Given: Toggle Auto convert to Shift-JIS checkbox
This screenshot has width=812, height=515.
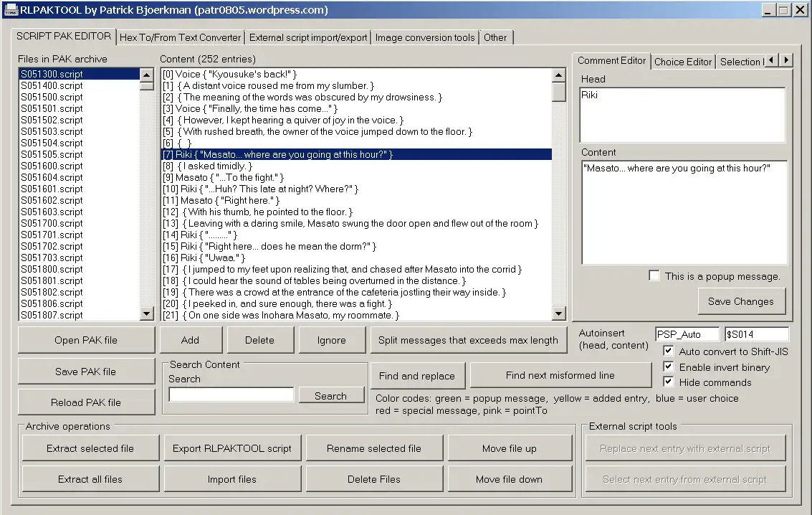Looking at the screenshot, I should (669, 351).
